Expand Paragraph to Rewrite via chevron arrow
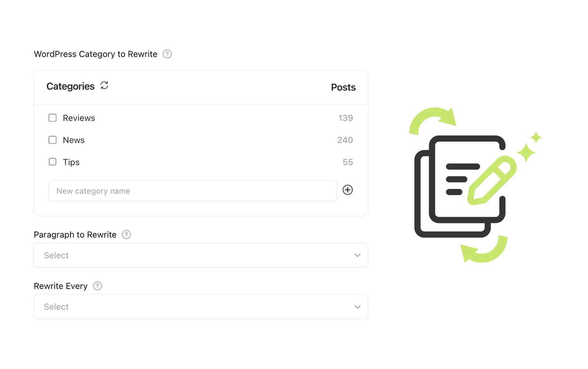 click(x=357, y=255)
